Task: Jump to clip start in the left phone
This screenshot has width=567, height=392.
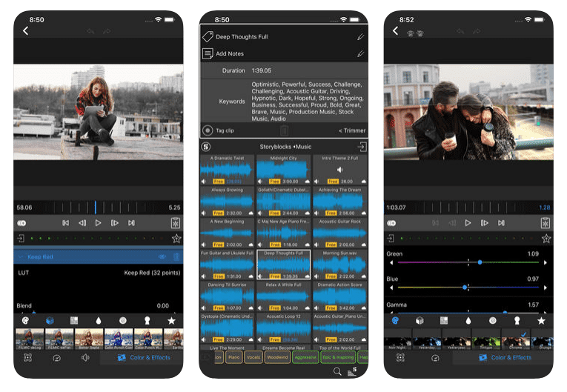Action: [x=65, y=223]
